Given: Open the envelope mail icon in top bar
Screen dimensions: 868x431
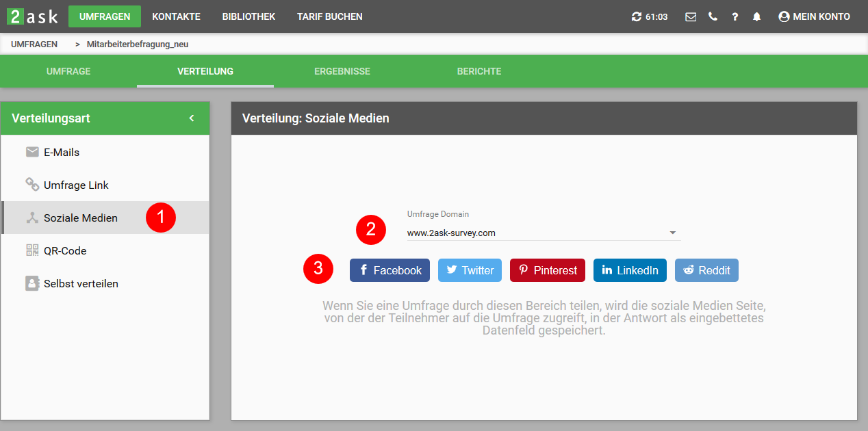Looking at the screenshot, I should coord(691,16).
